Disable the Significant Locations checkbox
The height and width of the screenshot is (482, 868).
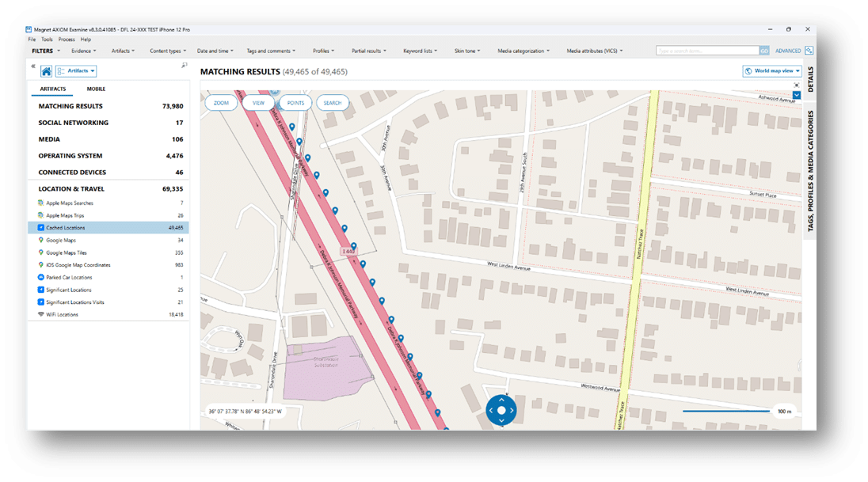[x=41, y=290]
